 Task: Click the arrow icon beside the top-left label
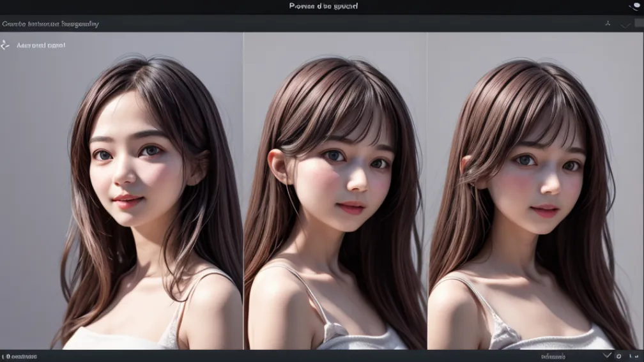[x=5, y=45]
